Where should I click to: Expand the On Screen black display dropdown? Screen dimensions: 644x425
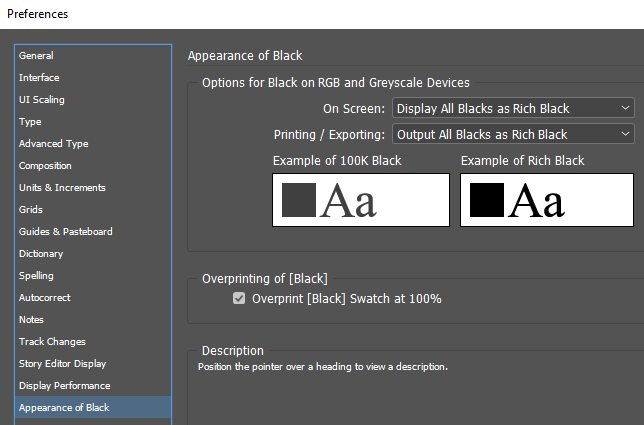pyautogui.click(x=513, y=108)
